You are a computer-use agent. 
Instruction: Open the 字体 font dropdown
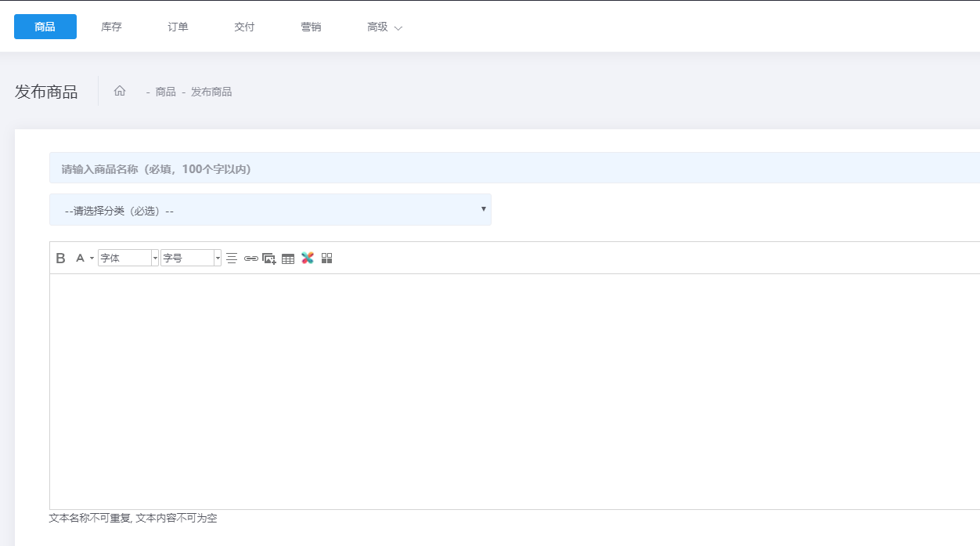128,258
